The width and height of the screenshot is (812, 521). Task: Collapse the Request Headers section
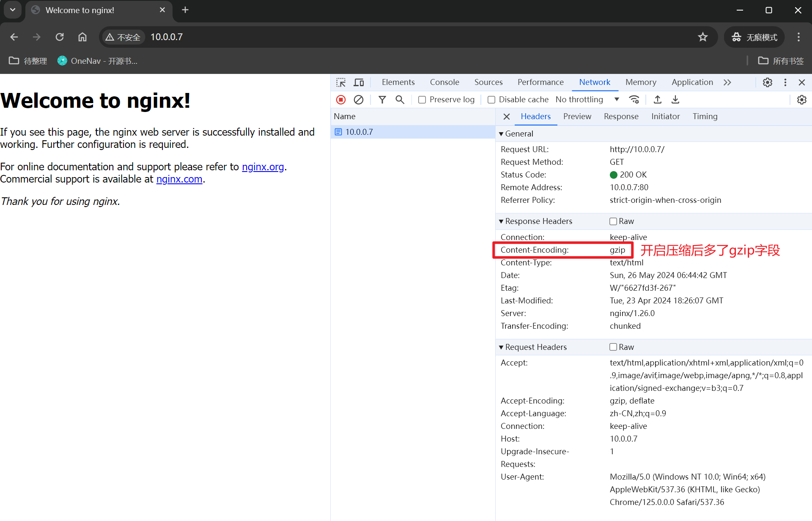[x=533, y=347]
